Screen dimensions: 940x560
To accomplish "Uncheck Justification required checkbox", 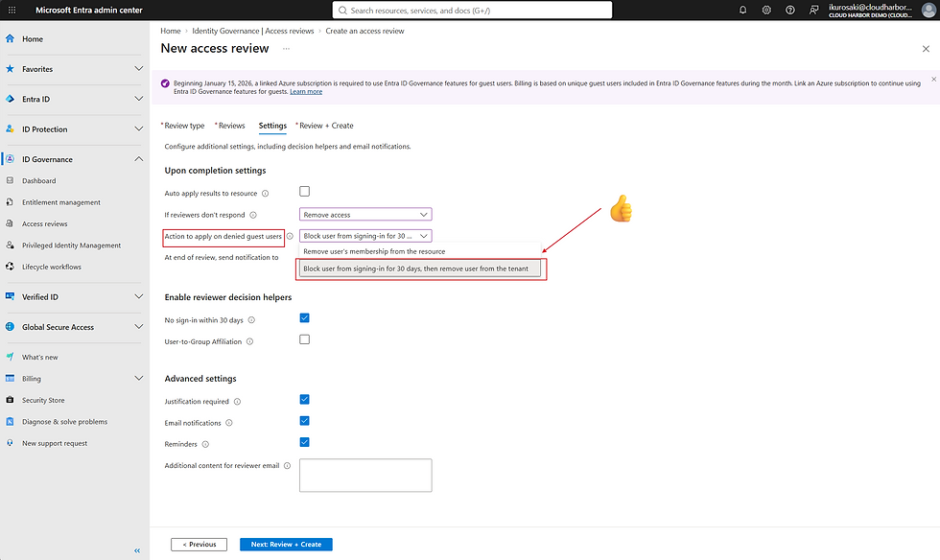I will [x=305, y=399].
